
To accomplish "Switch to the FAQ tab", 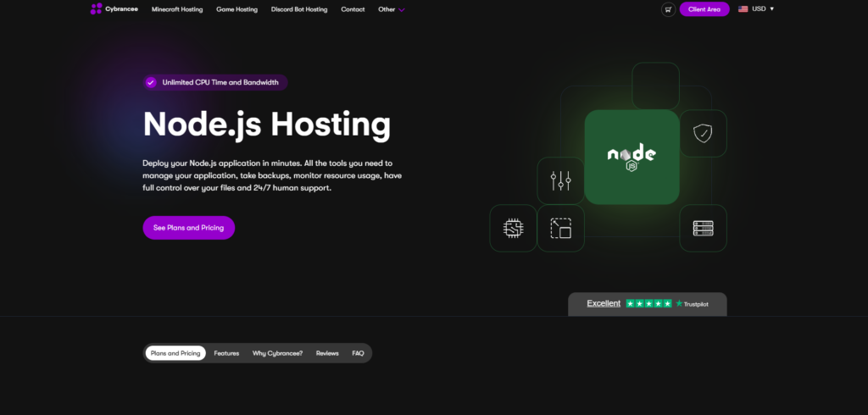I will click(359, 353).
